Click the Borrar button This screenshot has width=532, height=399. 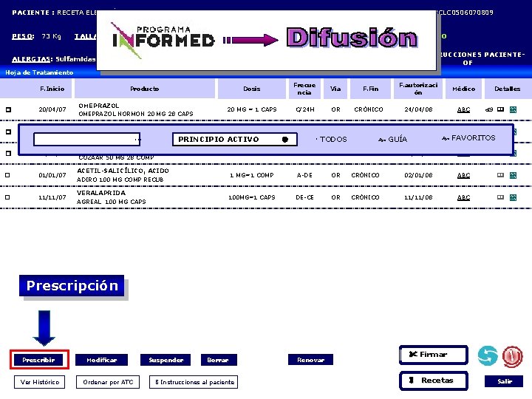pos(219,360)
